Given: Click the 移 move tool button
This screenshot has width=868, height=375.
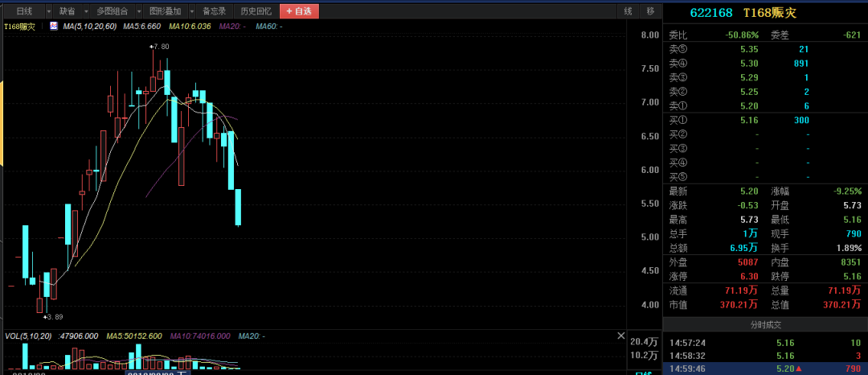Looking at the screenshot, I should coord(650,11).
